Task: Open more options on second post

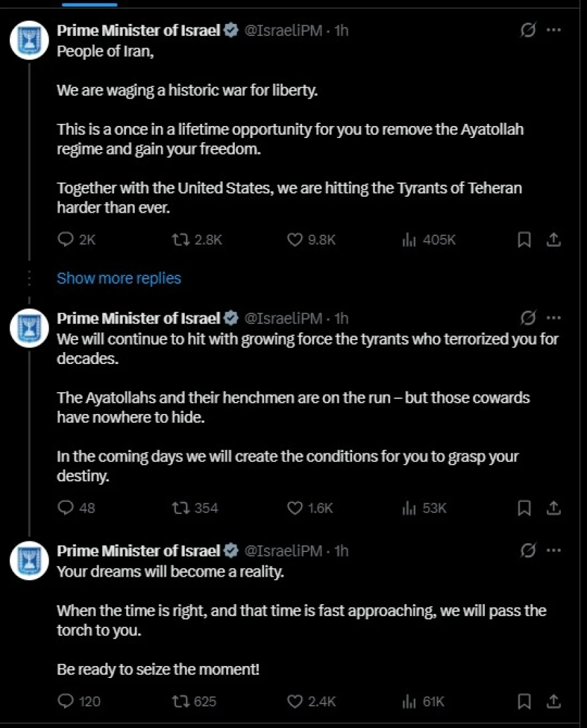Action: [554, 317]
